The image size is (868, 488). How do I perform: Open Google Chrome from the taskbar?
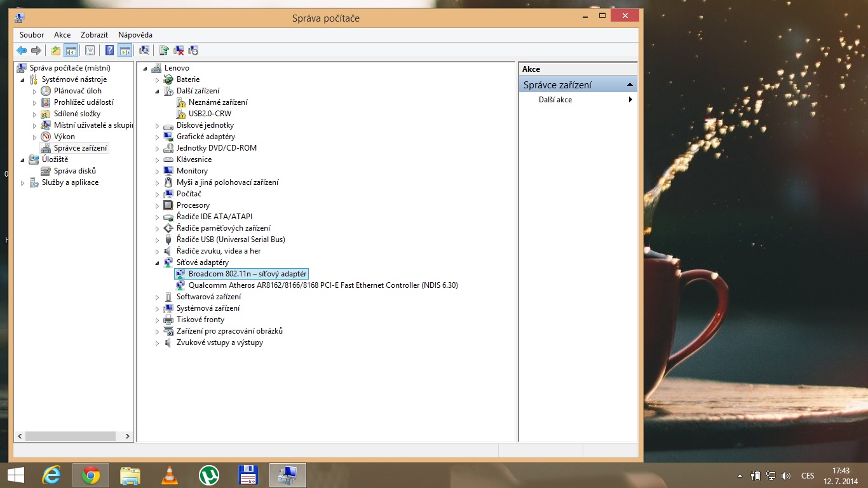pos(91,475)
